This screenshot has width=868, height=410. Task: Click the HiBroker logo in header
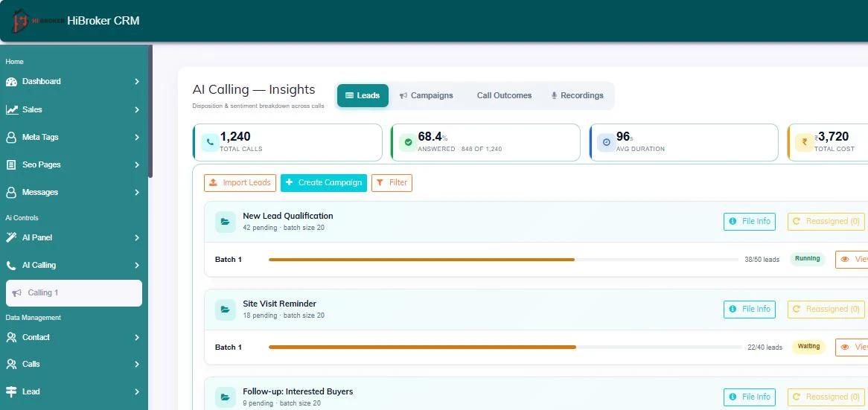(x=37, y=21)
